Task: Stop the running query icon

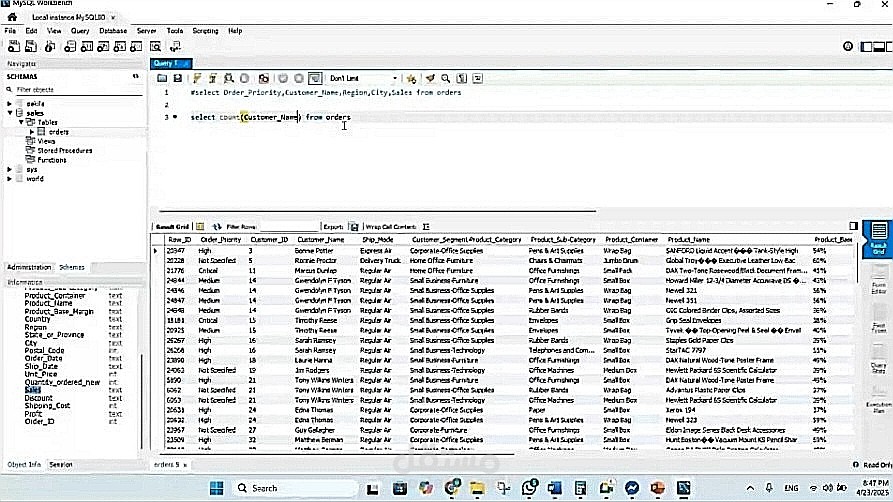Action: click(x=244, y=78)
